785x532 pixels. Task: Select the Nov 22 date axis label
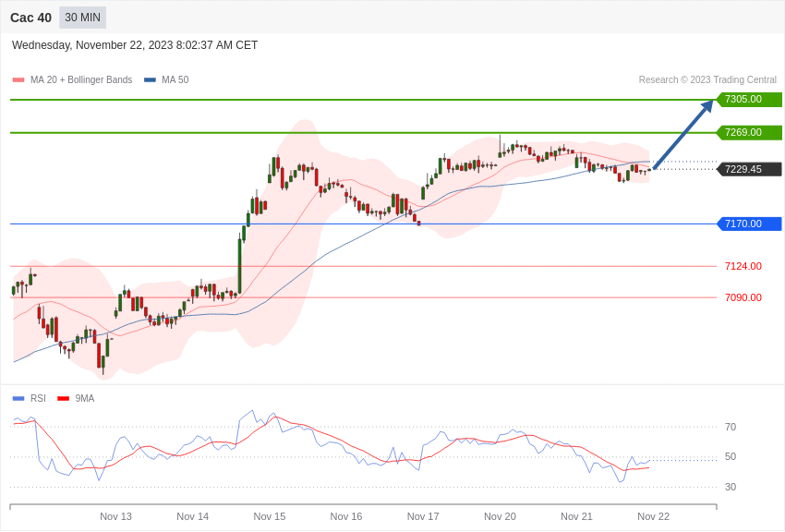pyautogui.click(x=653, y=516)
